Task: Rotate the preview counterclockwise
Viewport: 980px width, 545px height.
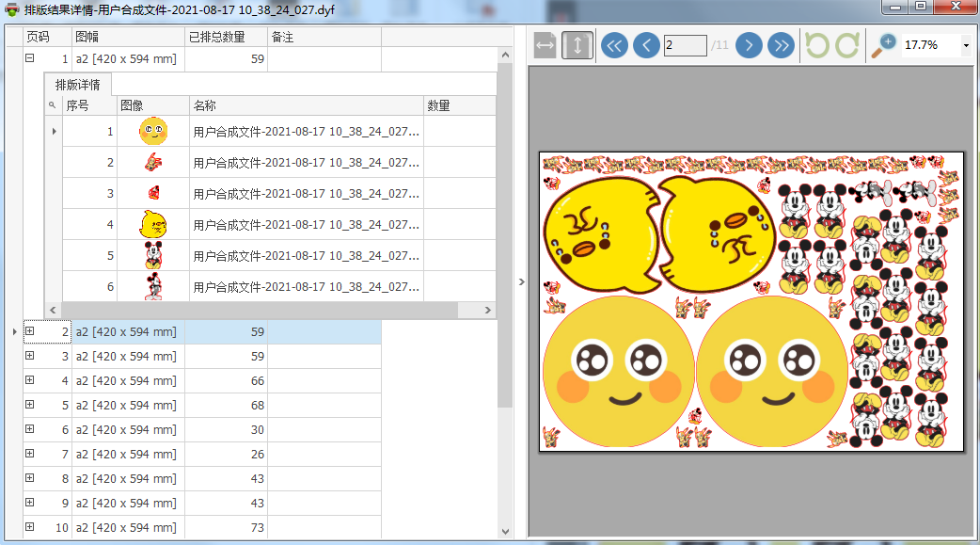Action: [x=815, y=45]
